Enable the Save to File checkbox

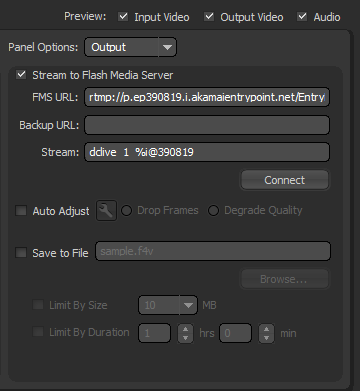point(21,253)
